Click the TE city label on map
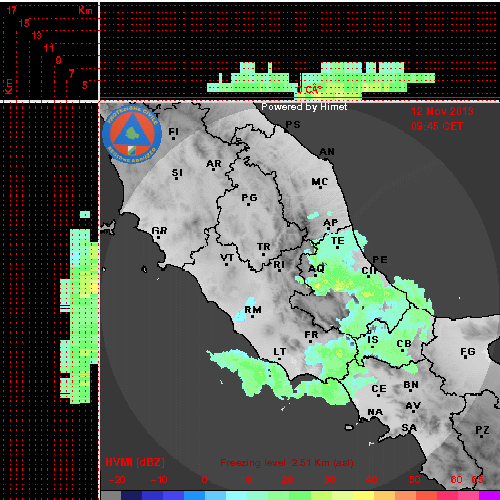Viewport: 500px width, 500px height. 338,241
